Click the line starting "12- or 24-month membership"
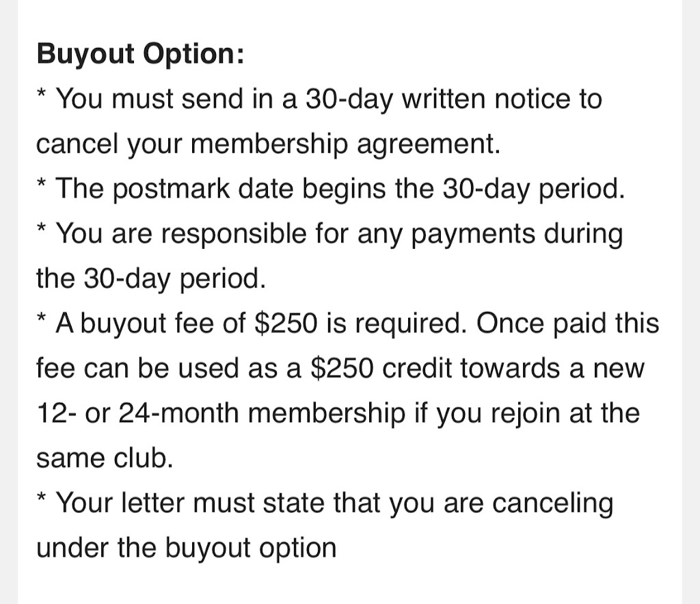This screenshot has height=604, width=700. (x=338, y=414)
